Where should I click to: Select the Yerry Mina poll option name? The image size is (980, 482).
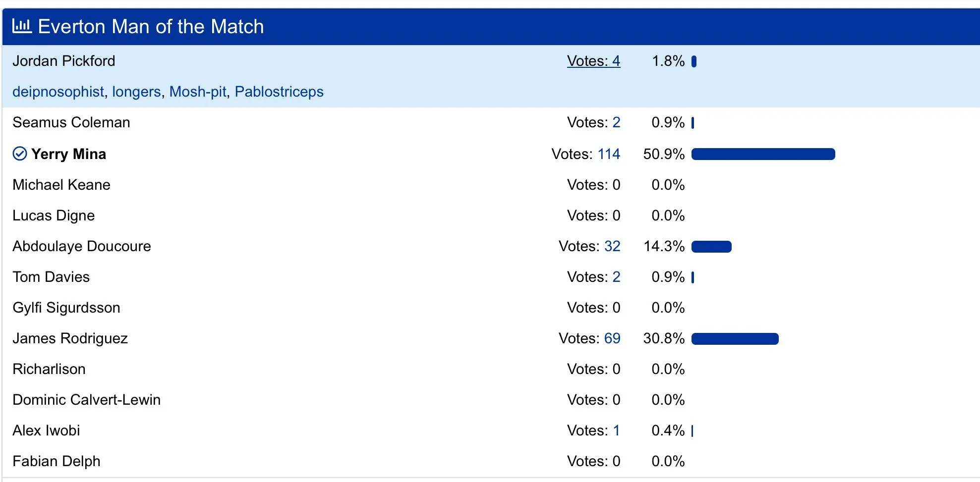pyautogui.click(x=68, y=154)
